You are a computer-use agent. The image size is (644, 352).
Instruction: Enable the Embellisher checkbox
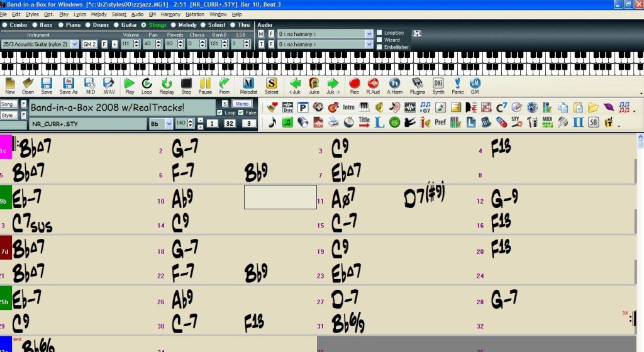[x=379, y=47]
